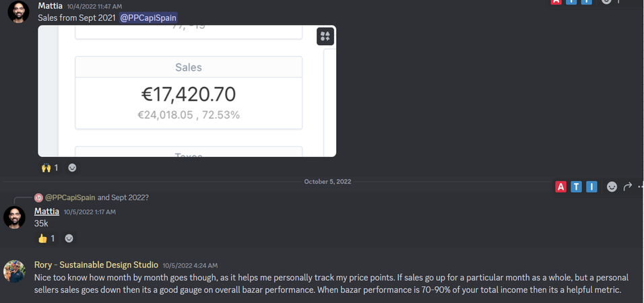Click the apps icon on the Sales image
Screen dimensions: 644x303
click(x=325, y=36)
